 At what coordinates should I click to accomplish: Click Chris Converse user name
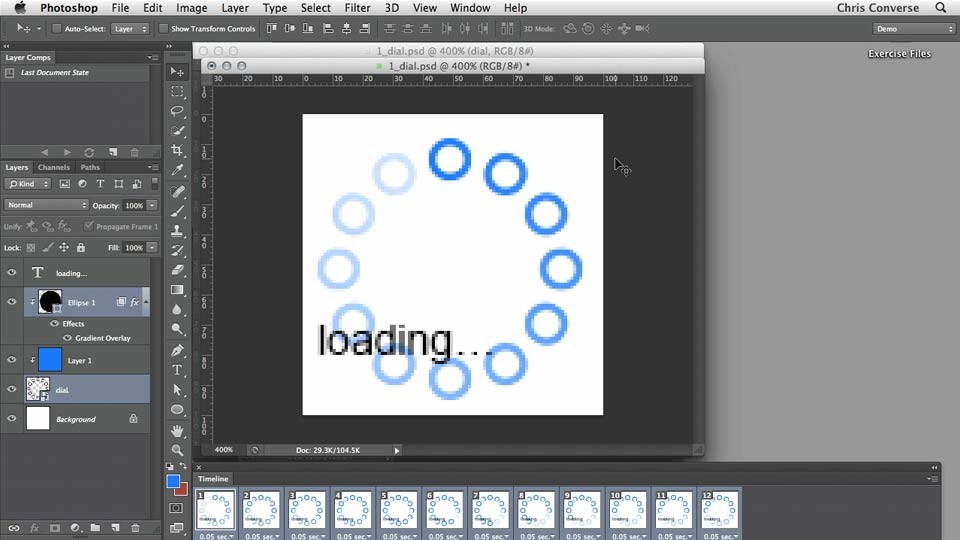click(x=877, y=8)
